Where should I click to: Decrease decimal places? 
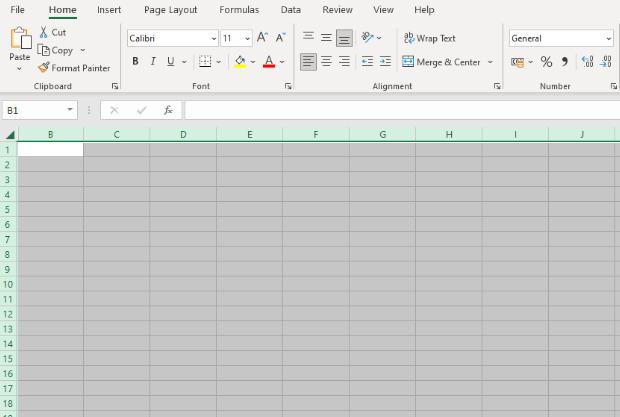606,62
